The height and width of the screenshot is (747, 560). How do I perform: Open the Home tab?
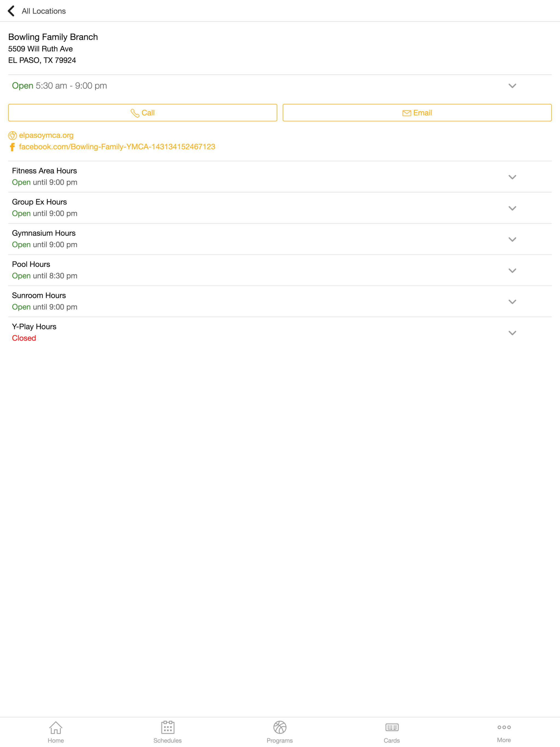pos(56,732)
